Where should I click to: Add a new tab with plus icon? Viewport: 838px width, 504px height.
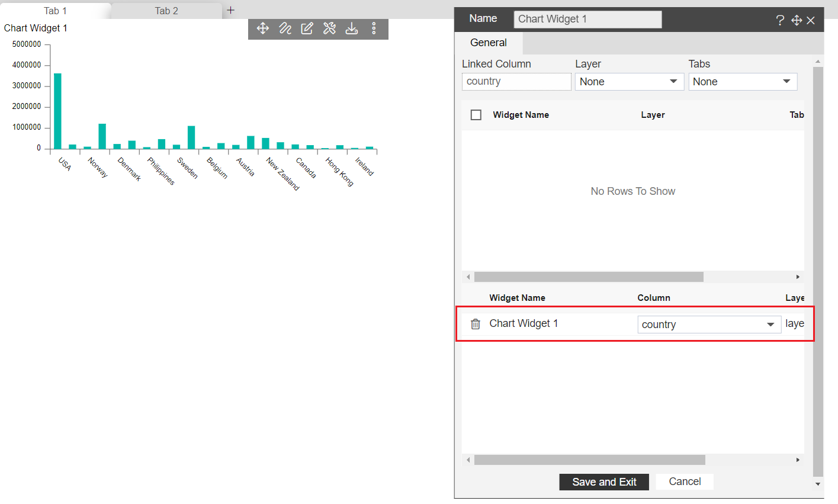point(231,10)
